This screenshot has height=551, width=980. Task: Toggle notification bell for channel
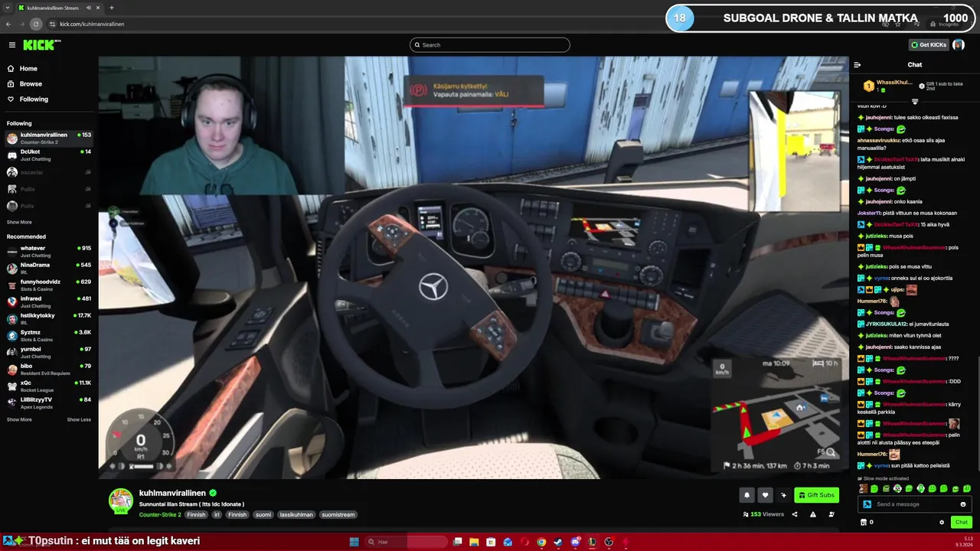[x=746, y=495]
